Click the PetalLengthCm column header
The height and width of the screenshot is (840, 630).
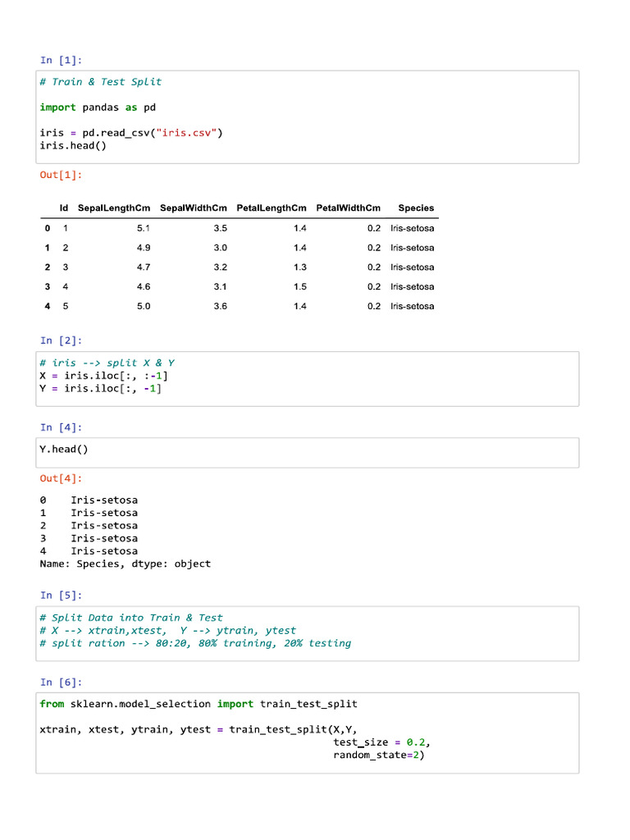coord(272,208)
